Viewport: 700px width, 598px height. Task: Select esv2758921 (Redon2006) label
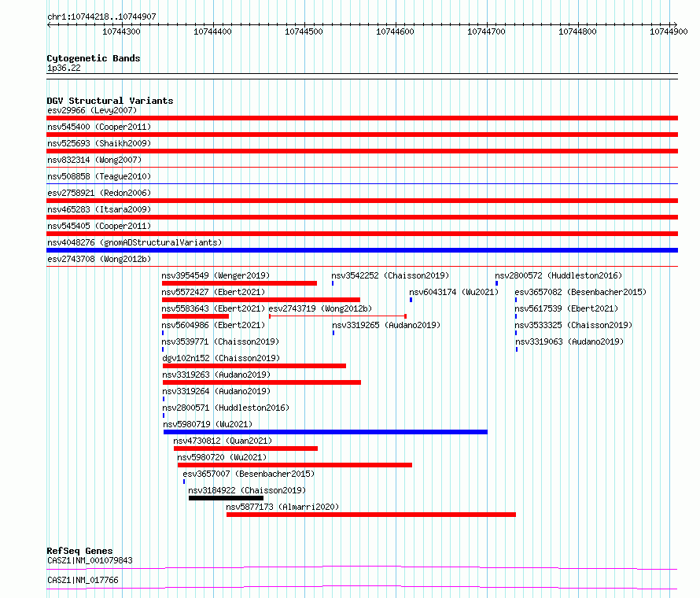99,193
